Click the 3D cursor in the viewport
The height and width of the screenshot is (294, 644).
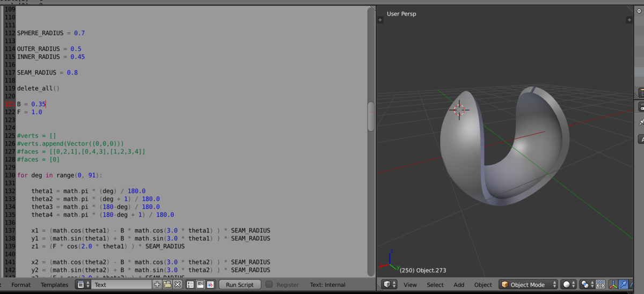coord(459,110)
